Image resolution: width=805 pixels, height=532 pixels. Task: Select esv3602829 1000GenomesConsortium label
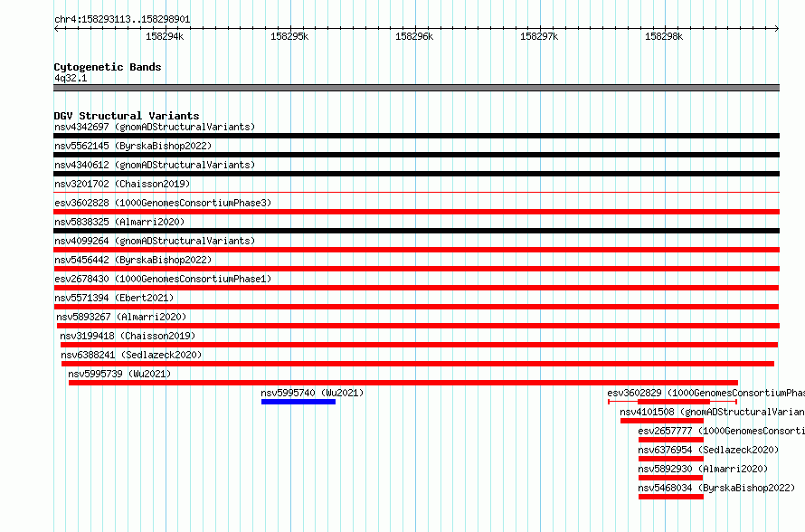pos(706,393)
